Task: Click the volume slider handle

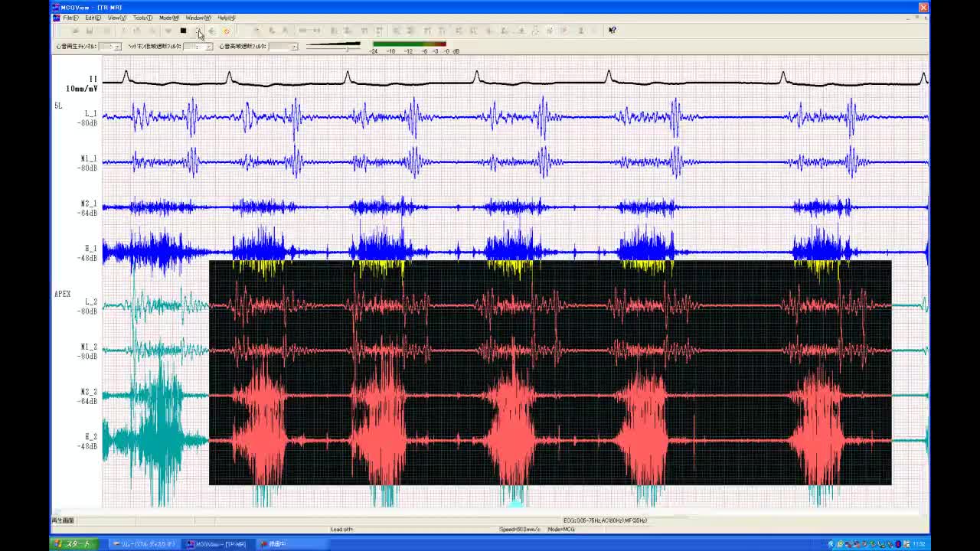Action: (348, 47)
